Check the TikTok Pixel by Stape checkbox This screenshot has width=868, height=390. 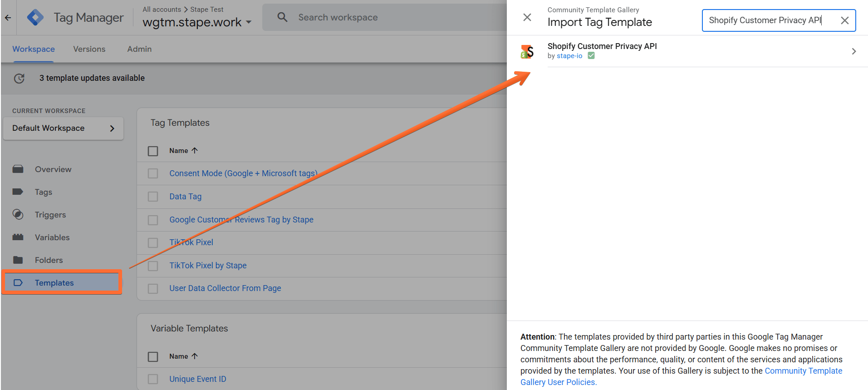153,266
